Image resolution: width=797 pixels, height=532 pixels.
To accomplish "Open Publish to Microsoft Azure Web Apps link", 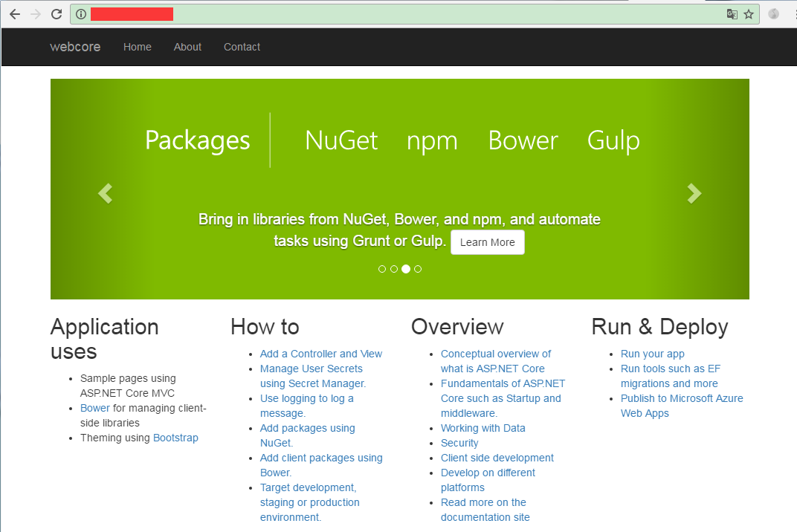I will click(682, 406).
